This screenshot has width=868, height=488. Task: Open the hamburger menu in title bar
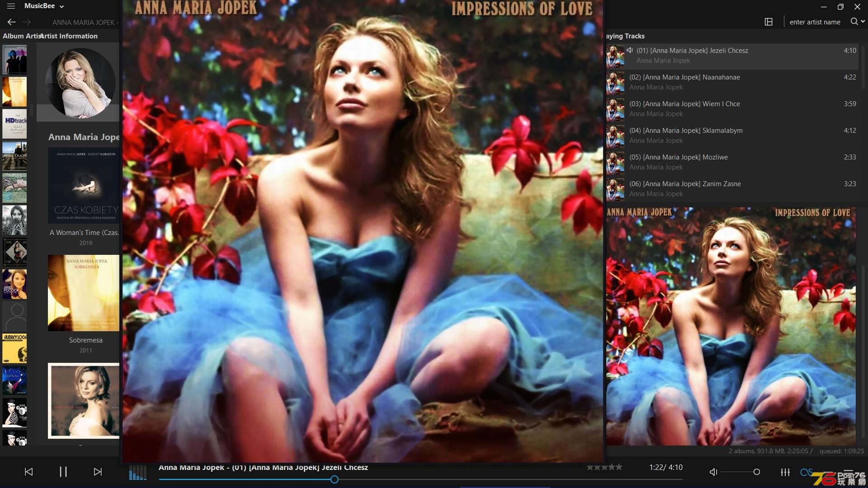pos(11,6)
